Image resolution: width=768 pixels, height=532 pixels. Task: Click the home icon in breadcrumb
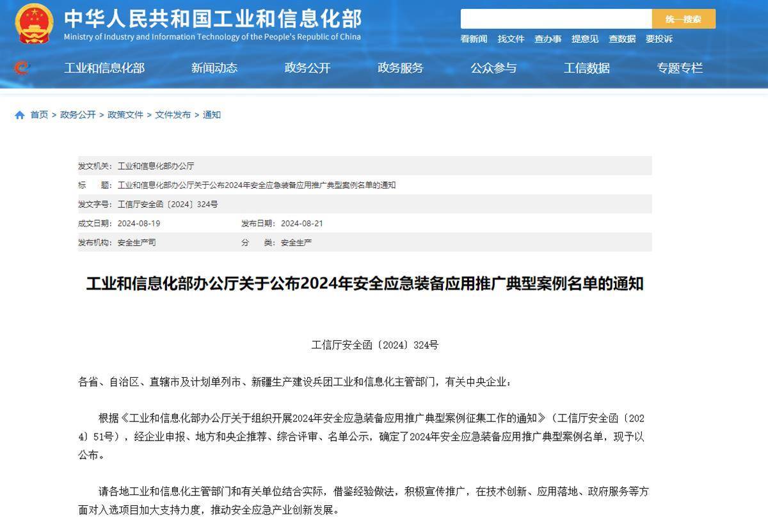(20, 115)
